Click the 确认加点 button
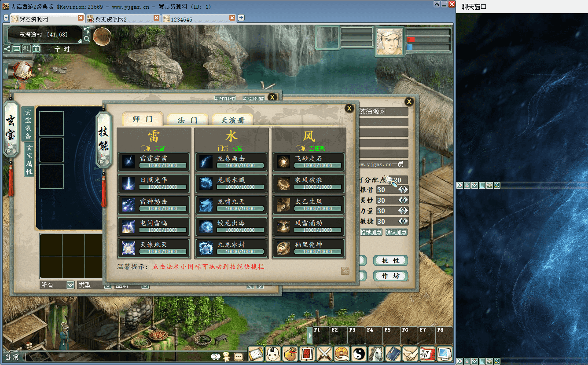The width and height of the screenshot is (588, 365). (396, 232)
